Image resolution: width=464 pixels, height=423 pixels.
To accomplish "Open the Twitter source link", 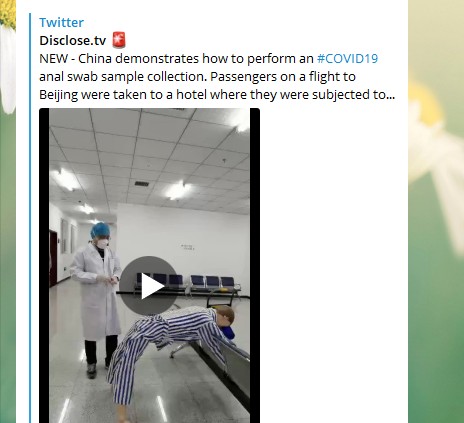I will coord(61,23).
